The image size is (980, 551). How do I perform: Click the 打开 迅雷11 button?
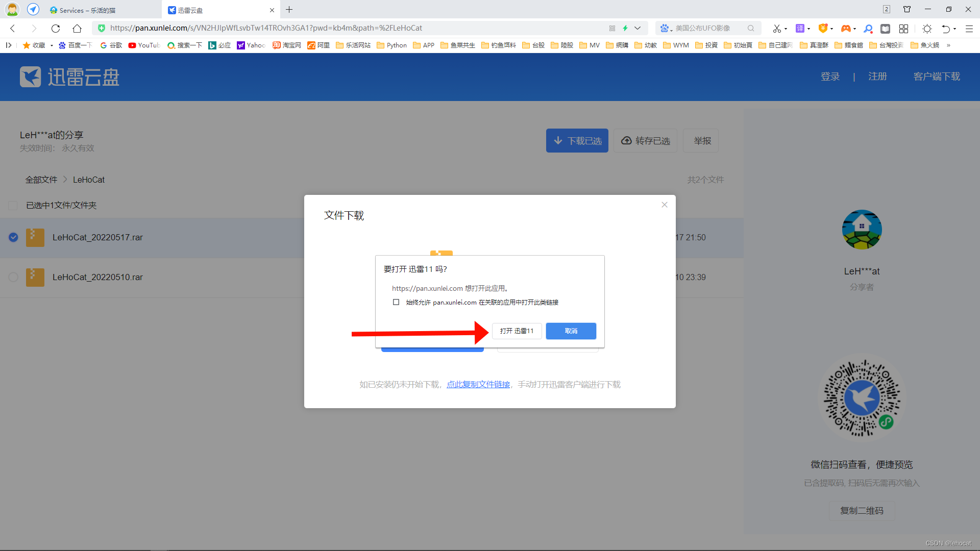[x=517, y=331]
